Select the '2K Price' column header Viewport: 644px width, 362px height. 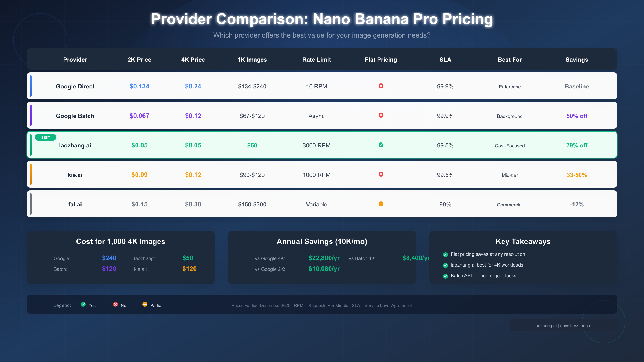tap(139, 60)
